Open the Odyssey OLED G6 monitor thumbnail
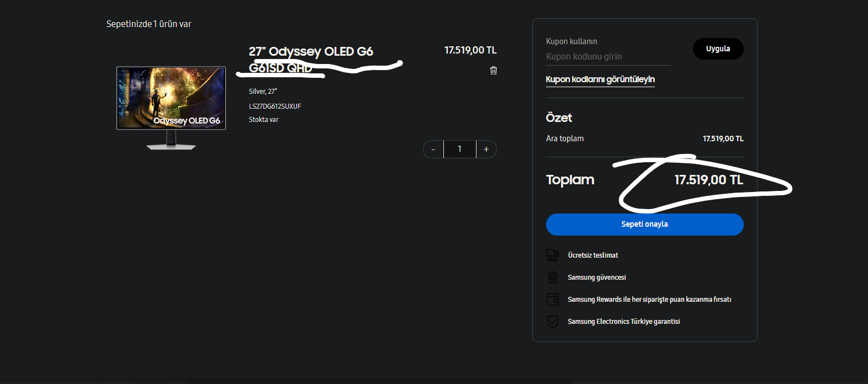This screenshot has width=868, height=384. [171, 108]
